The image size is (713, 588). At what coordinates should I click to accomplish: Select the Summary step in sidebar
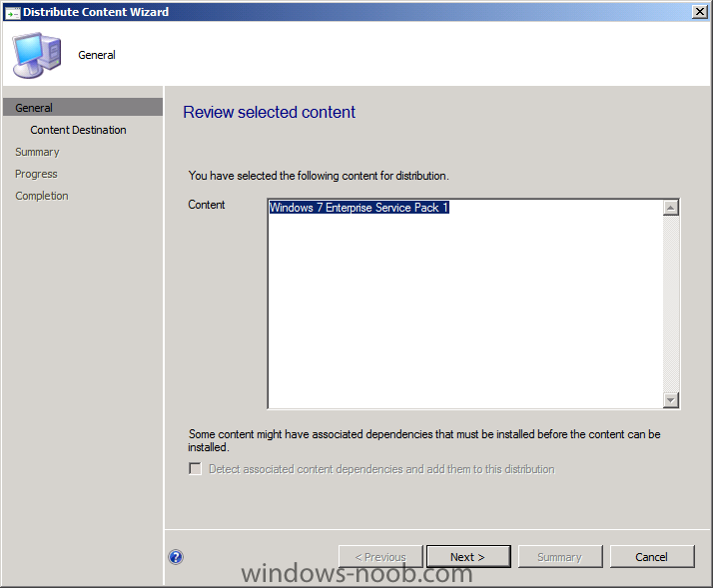pos(37,152)
